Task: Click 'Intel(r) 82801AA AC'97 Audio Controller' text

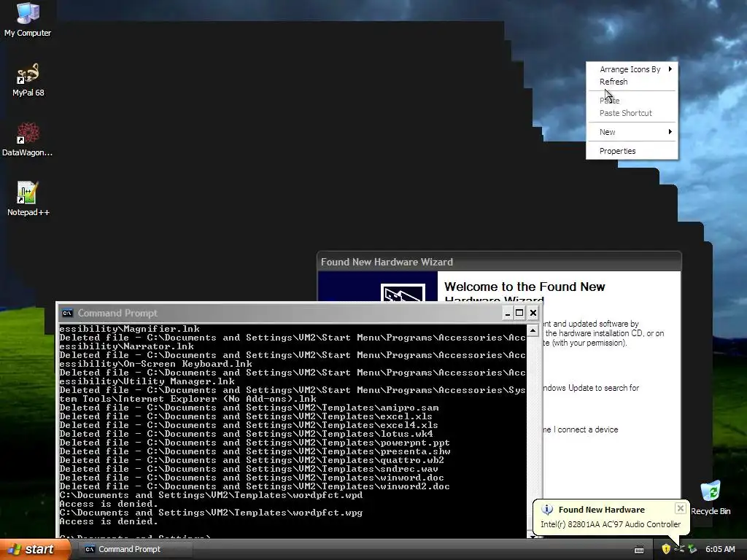Action: [x=611, y=524]
